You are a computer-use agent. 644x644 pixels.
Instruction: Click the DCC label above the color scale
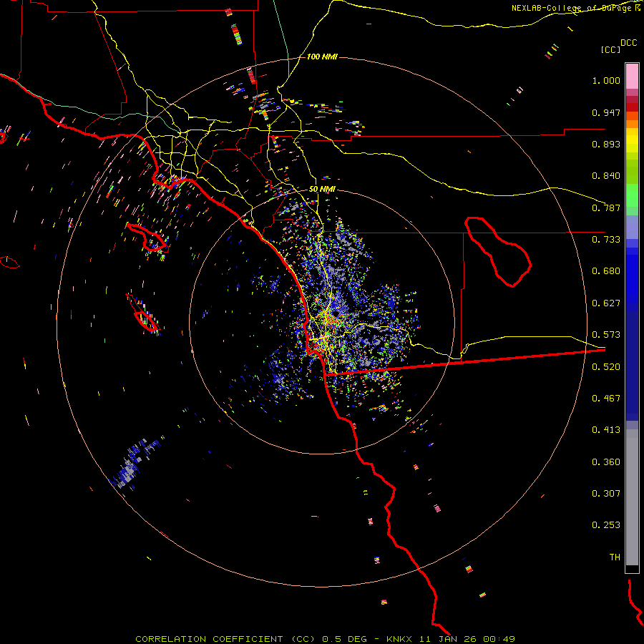629,43
